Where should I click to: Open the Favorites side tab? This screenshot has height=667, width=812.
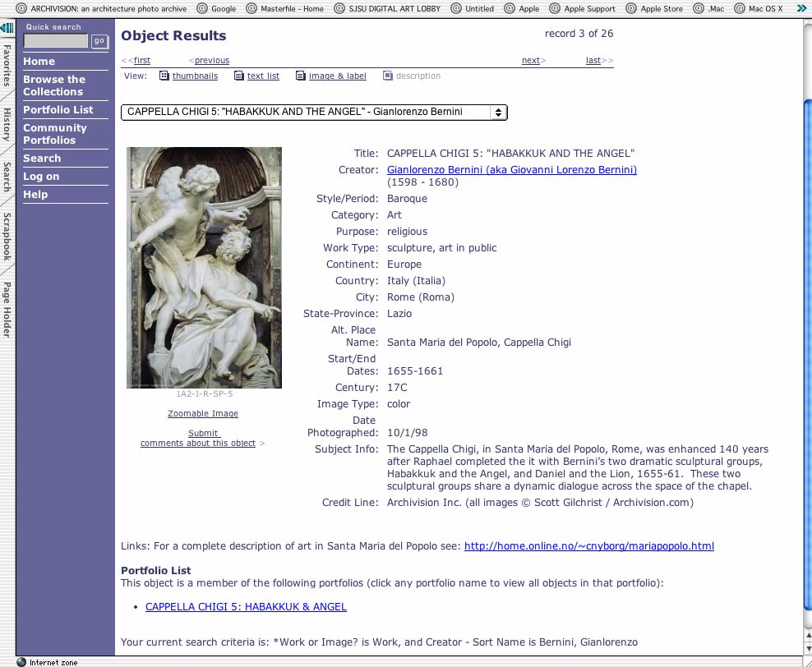[x=7, y=65]
